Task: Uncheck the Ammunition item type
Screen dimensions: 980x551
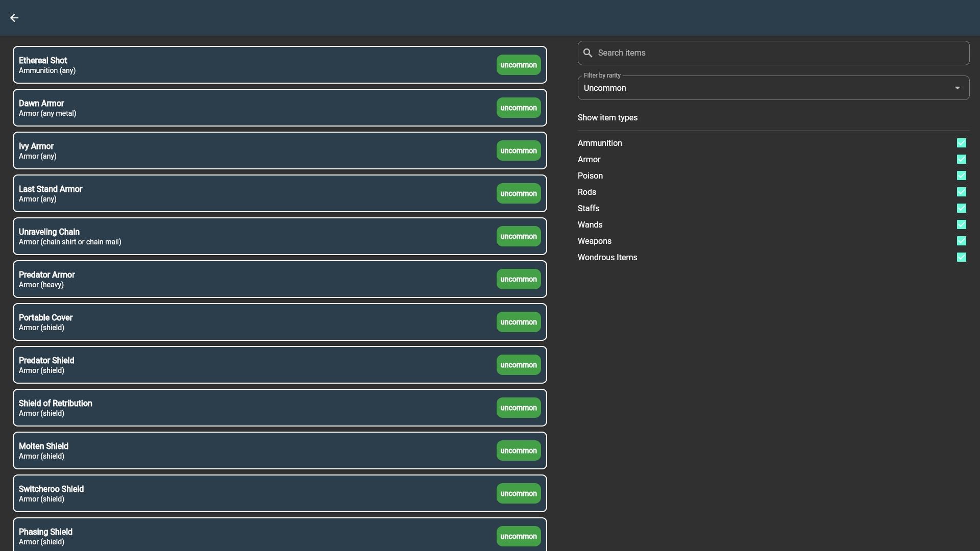Action: coord(961,143)
